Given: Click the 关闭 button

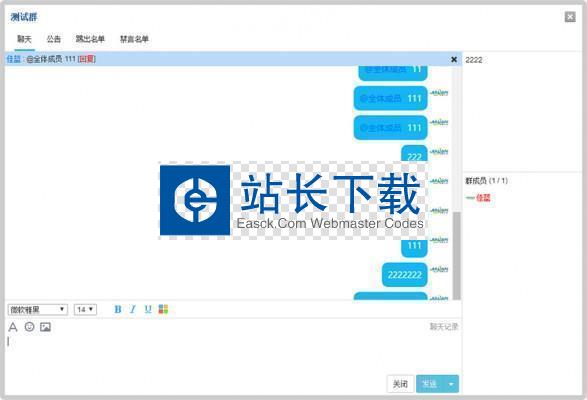Looking at the screenshot, I should (x=400, y=384).
